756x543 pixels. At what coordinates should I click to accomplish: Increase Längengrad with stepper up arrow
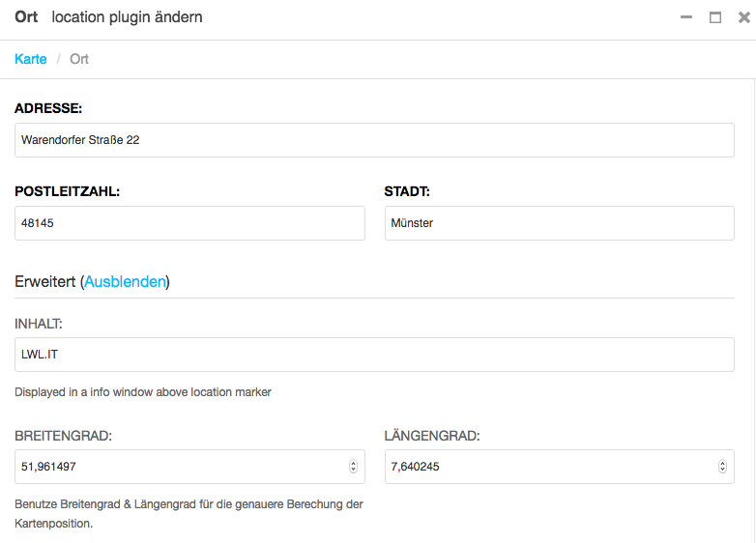[722, 463]
